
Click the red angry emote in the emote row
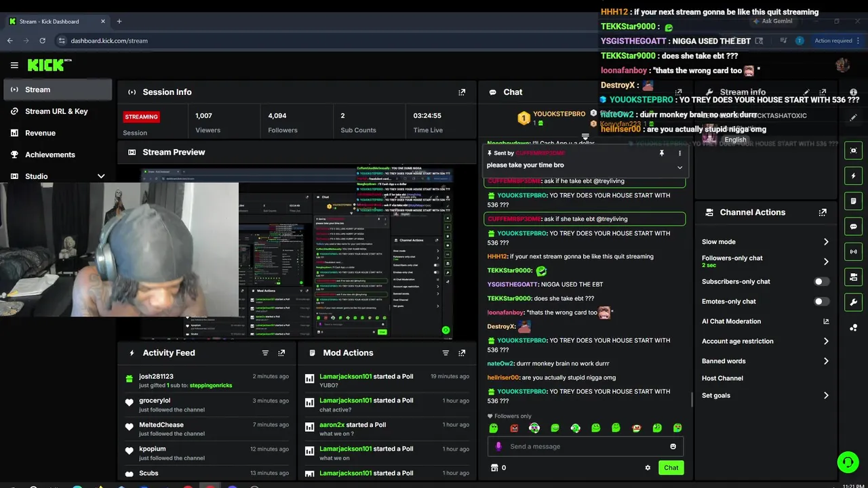(514, 428)
